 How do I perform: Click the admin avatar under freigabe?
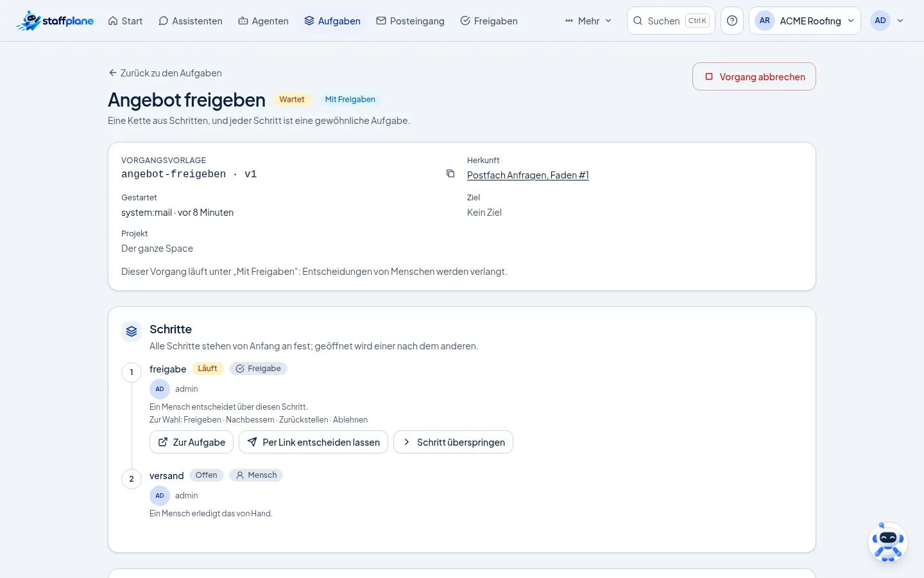pyautogui.click(x=160, y=389)
